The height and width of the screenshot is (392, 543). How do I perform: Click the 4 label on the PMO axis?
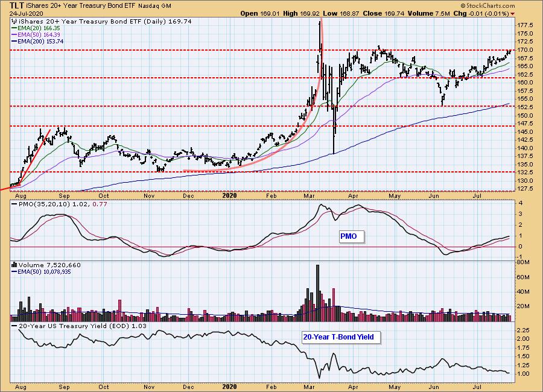(x=521, y=203)
